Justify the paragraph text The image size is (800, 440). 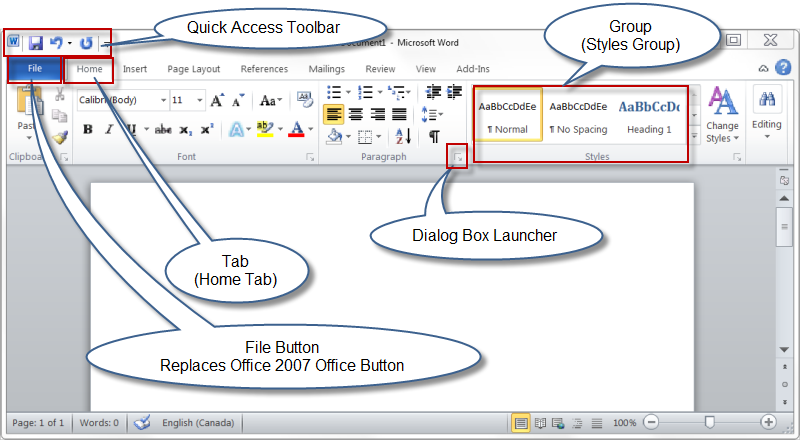pyautogui.click(x=399, y=114)
